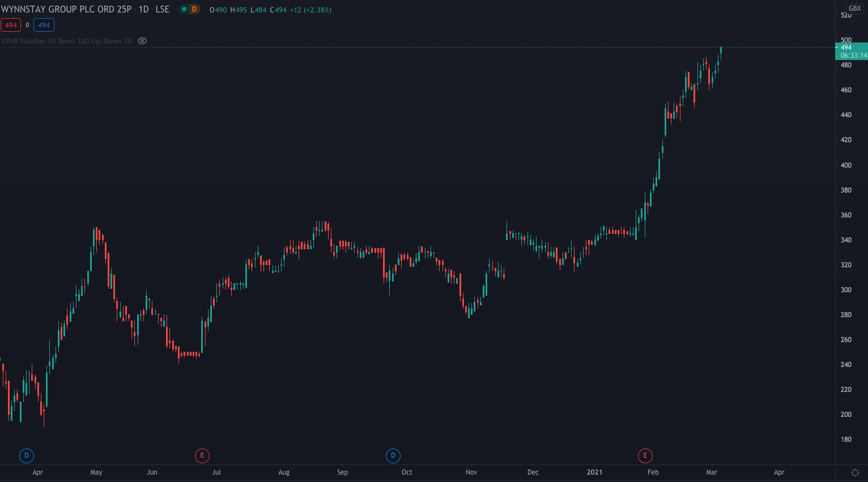Click the orange delayed data D badge
868x482 pixels.
[194, 10]
